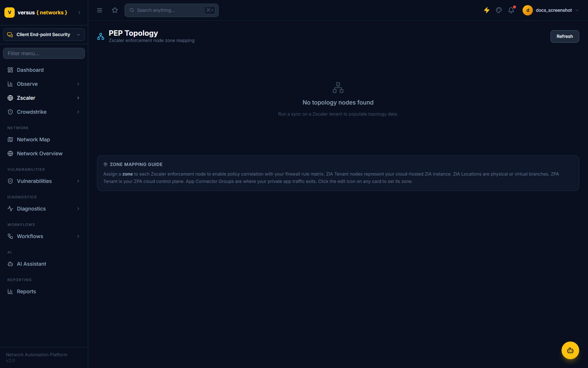588x368 pixels.
Task: Click the Search anything field
Action: pyautogui.click(x=172, y=10)
